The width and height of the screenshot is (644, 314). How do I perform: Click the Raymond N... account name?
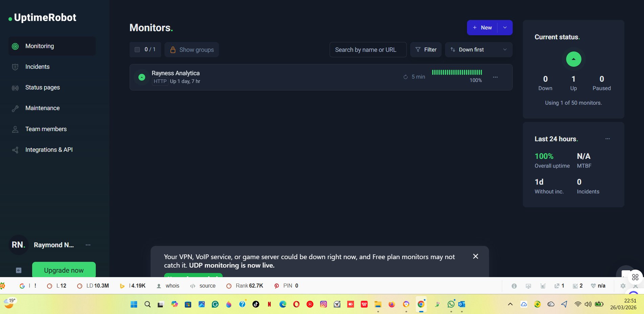[x=54, y=245]
